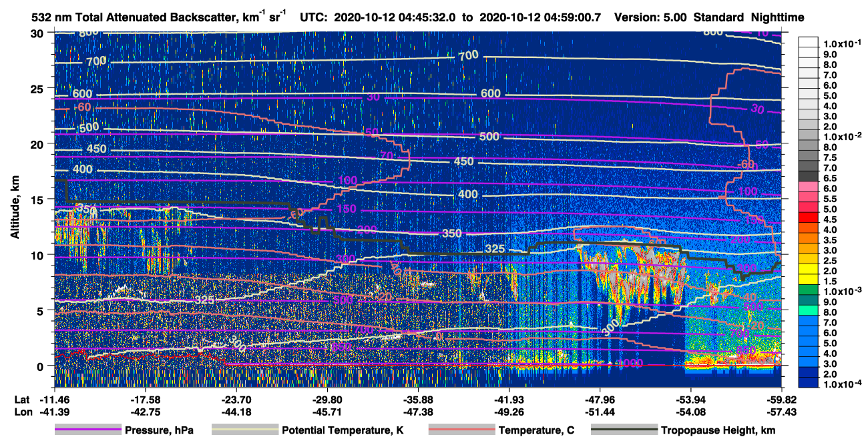Click longitude value -42.75
The width and height of the screenshot is (868, 445).
[x=146, y=412]
